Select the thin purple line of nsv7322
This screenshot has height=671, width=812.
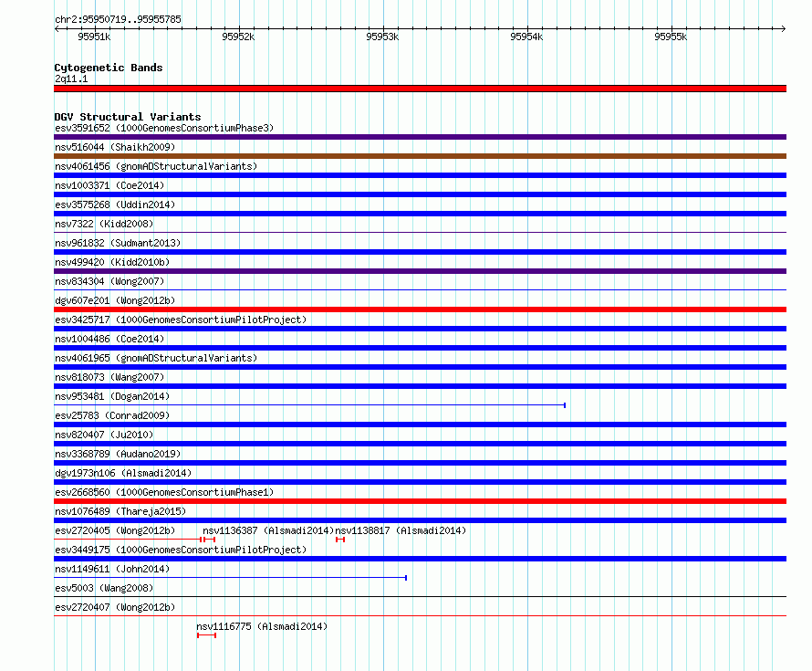click(420, 232)
